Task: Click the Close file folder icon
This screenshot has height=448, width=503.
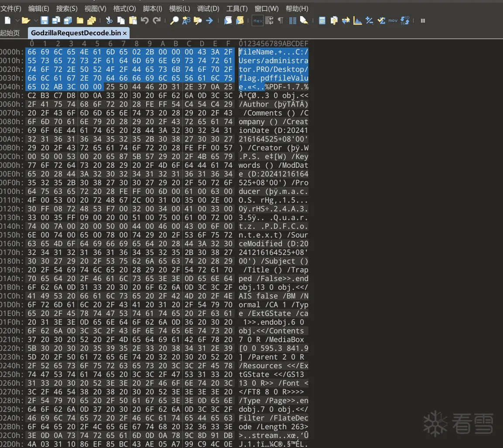Action: 80,20
